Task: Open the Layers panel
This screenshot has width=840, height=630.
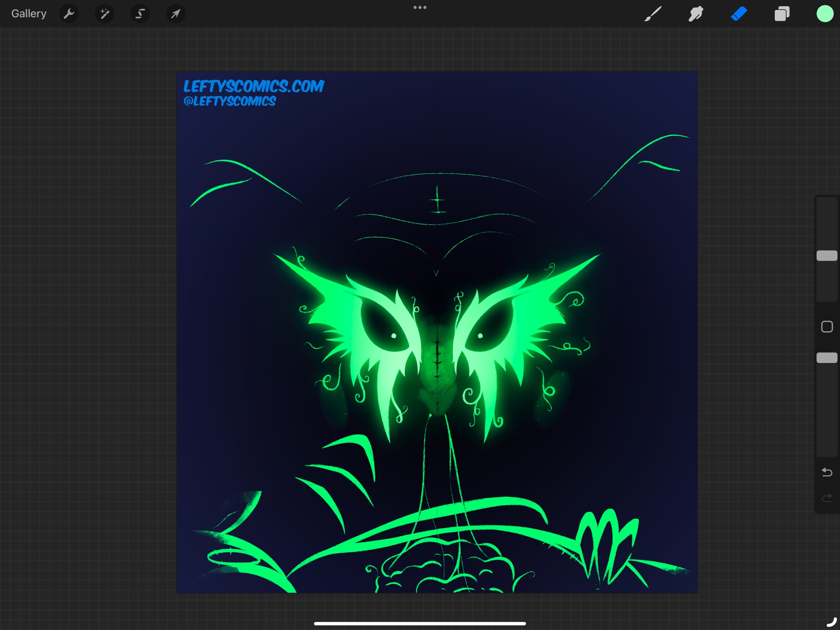Action: (x=782, y=14)
